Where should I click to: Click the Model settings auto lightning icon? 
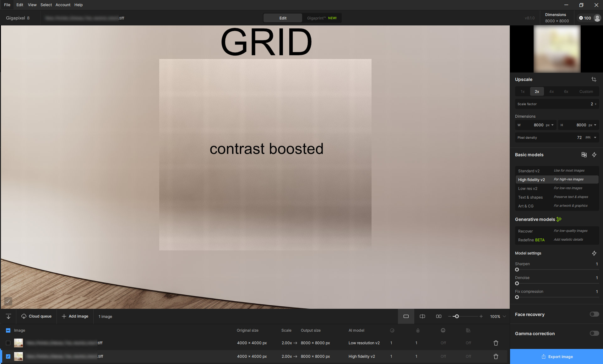pyautogui.click(x=594, y=253)
